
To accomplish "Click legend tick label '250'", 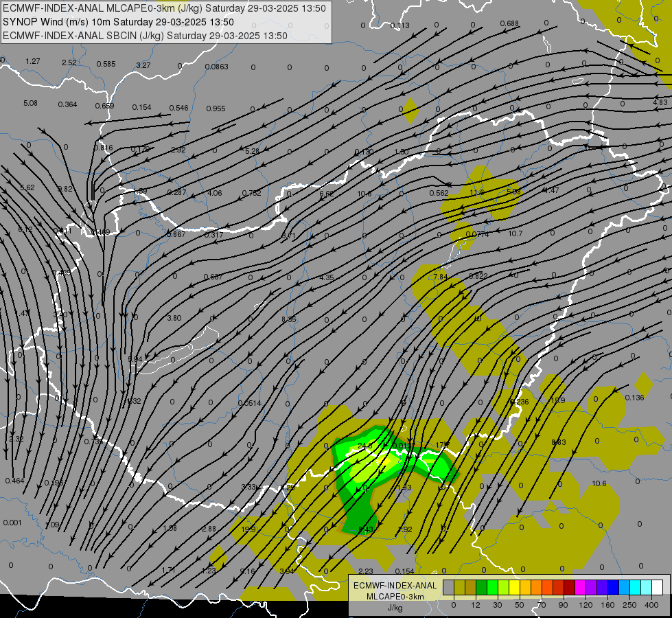I will tap(629, 605).
